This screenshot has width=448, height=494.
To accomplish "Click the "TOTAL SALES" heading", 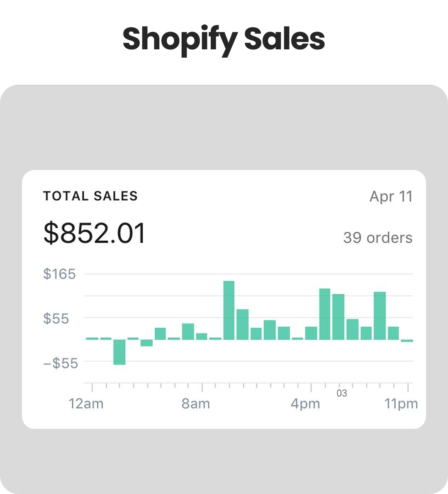I will click(x=90, y=196).
